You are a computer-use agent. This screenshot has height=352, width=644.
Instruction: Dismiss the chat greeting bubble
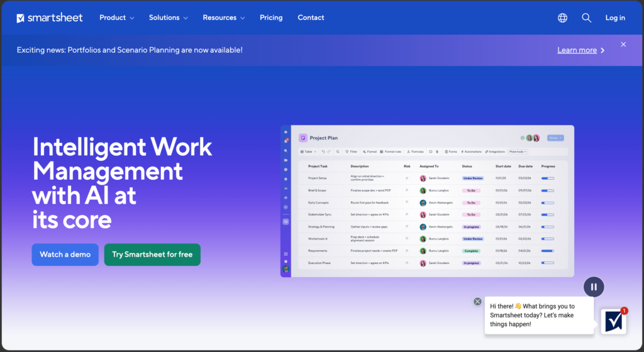click(x=477, y=302)
